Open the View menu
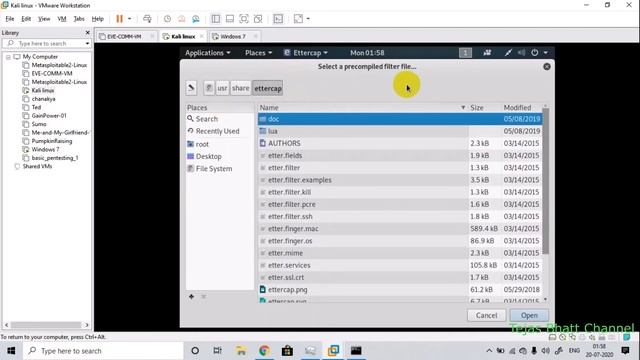Image resolution: width=640 pixels, height=360 pixels. [x=44, y=19]
